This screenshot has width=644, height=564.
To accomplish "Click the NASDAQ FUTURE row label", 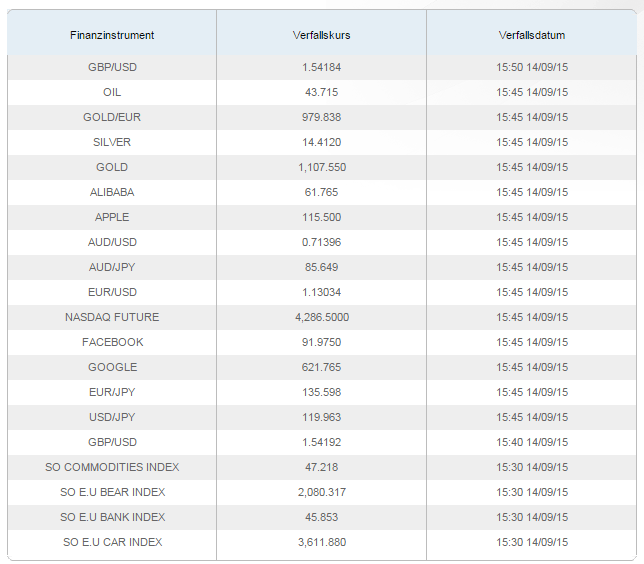I will [112, 318].
